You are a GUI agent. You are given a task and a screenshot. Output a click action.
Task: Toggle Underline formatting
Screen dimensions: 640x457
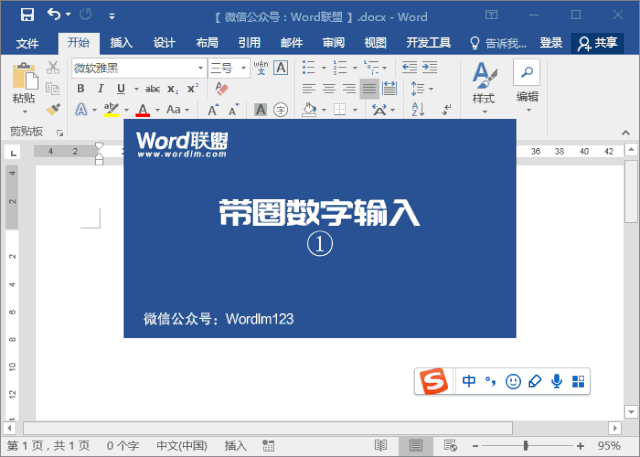tap(121, 89)
